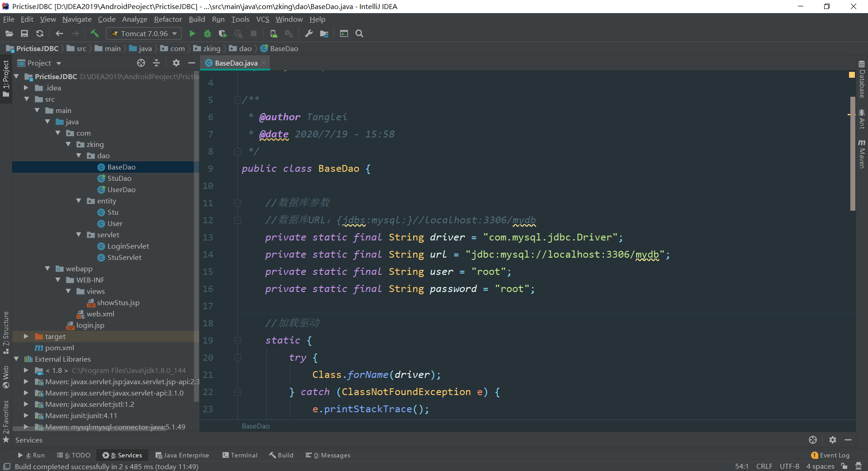Screen dimensions: 868x471
Task: Open the Maven tool window
Action: pyautogui.click(x=862, y=154)
